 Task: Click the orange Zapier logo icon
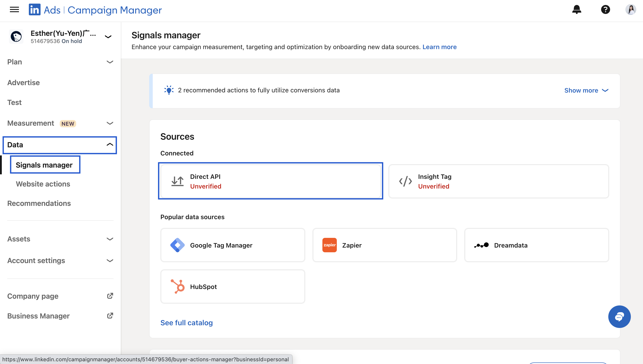point(329,245)
